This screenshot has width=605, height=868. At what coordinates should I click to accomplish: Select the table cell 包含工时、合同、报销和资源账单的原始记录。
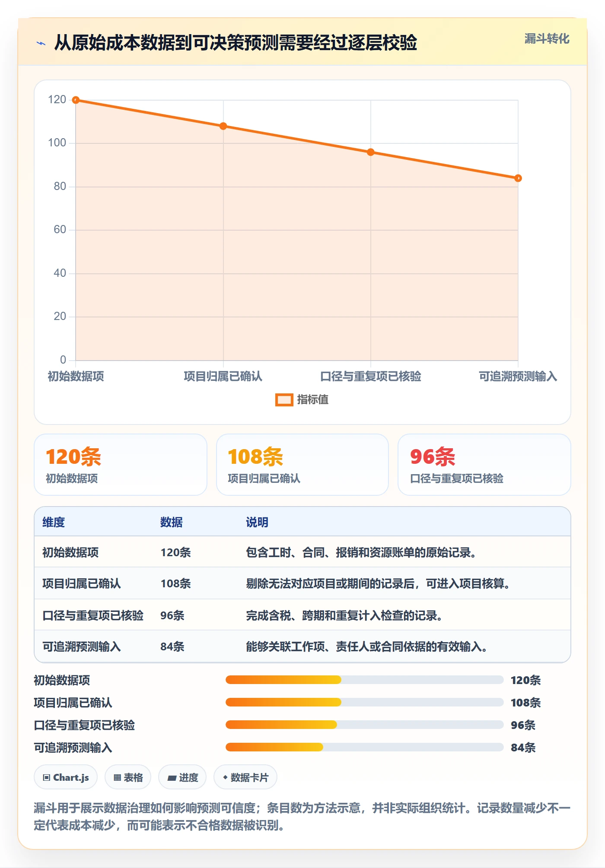[361, 552]
